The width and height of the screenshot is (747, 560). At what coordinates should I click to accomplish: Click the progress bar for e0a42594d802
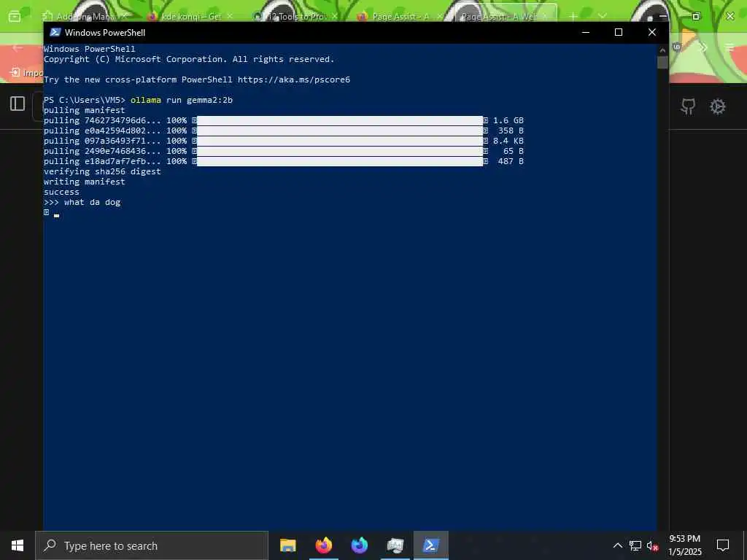340,131
